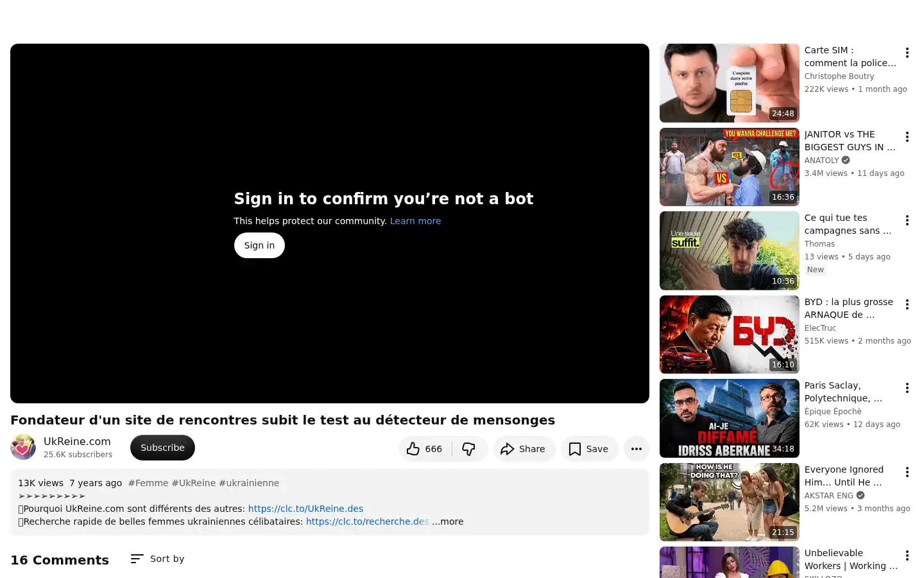Open options menu for Unbelievable Workers video

(907, 556)
